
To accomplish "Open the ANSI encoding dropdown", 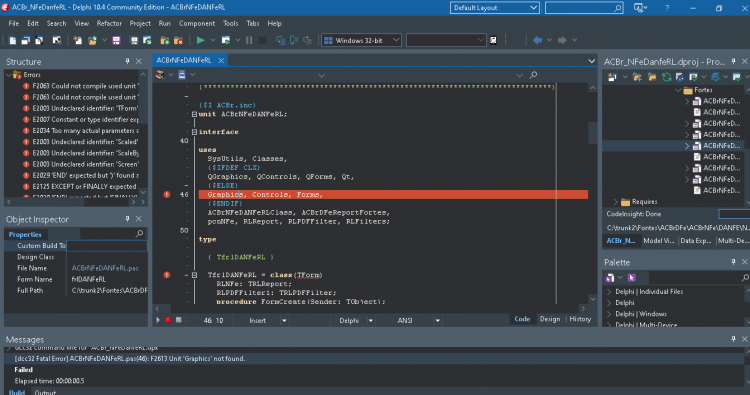I will pyautogui.click(x=437, y=320).
